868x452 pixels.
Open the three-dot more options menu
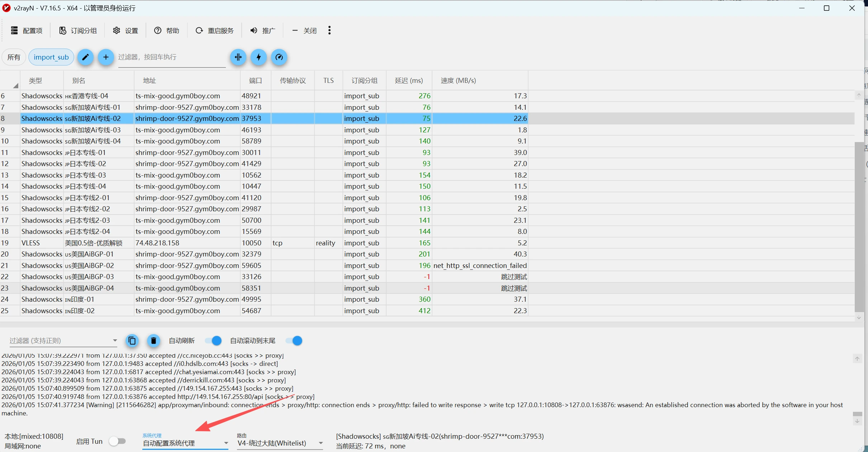329,30
